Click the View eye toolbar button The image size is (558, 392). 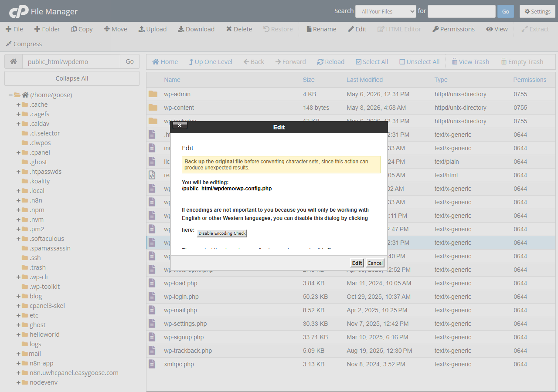497,29
